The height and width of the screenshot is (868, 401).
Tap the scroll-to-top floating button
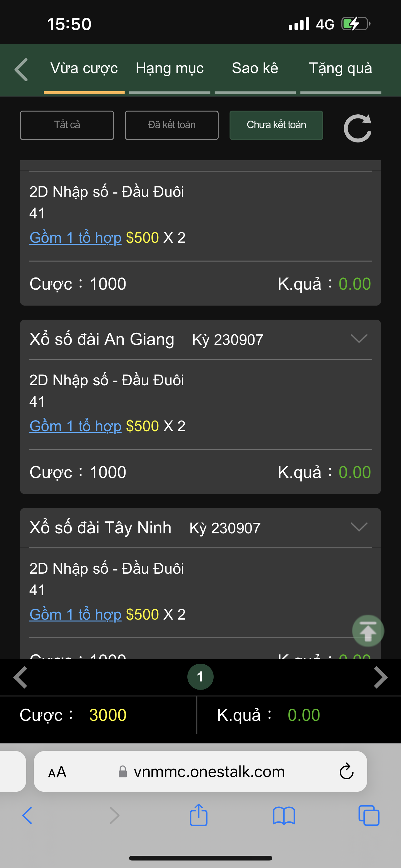coord(368,631)
